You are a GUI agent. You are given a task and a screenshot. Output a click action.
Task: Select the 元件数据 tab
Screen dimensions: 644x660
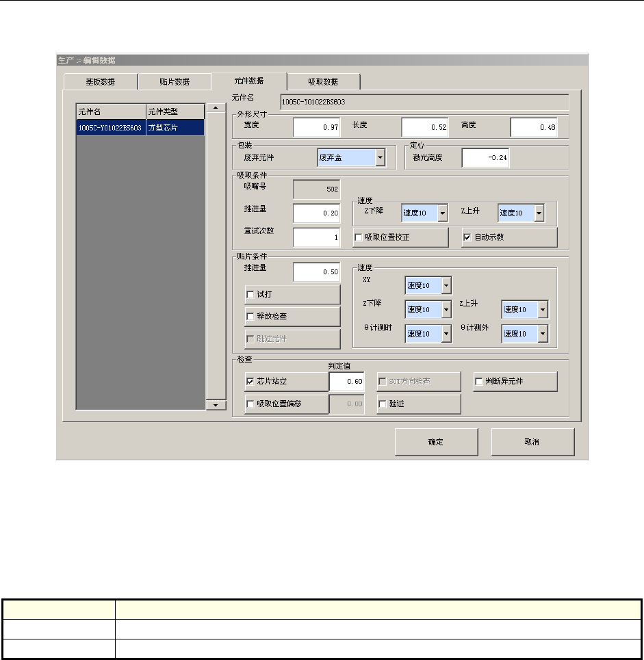[249, 81]
